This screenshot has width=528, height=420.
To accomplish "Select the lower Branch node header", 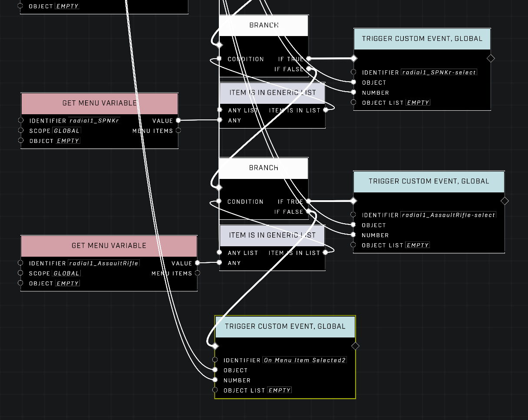I will 264,168.
